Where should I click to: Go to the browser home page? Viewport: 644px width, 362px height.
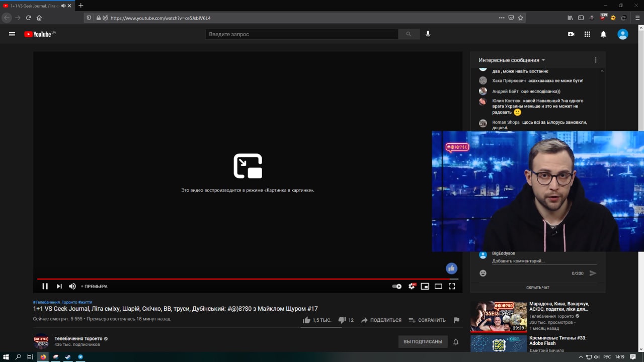(x=39, y=18)
